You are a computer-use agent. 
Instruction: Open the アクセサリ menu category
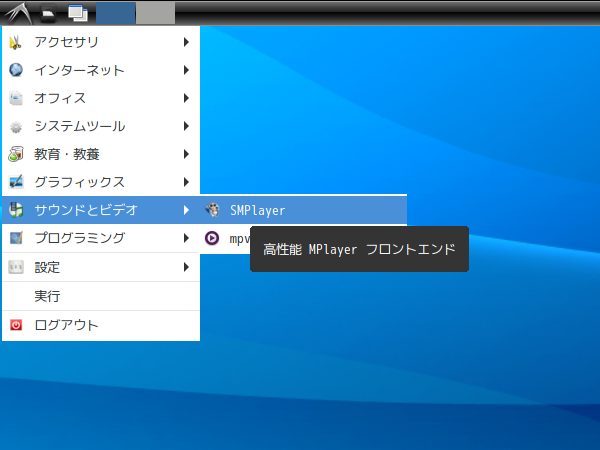[x=101, y=42]
